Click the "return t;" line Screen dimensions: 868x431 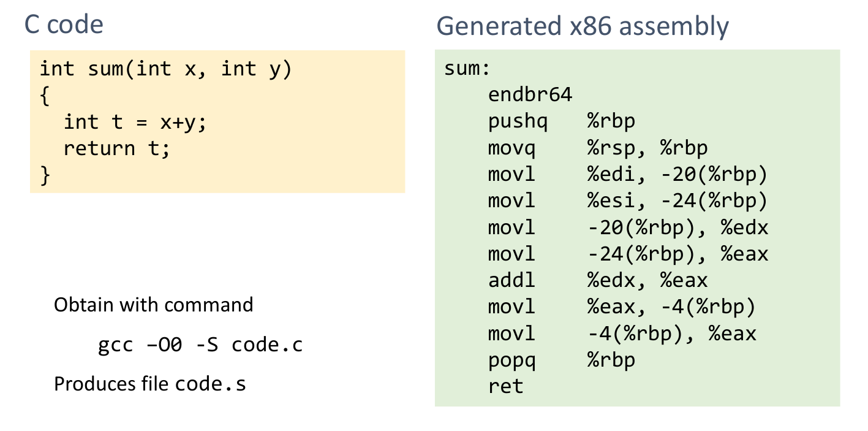click(116, 148)
